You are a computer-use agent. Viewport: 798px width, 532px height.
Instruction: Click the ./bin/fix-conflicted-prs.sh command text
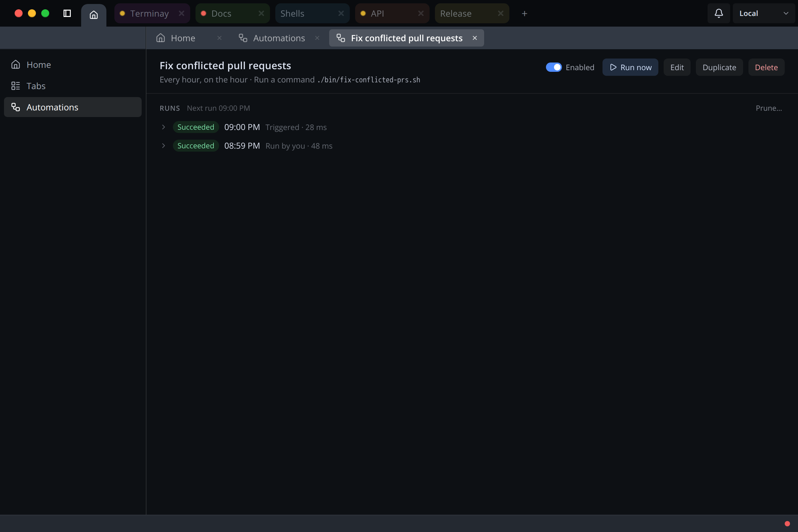pyautogui.click(x=368, y=80)
